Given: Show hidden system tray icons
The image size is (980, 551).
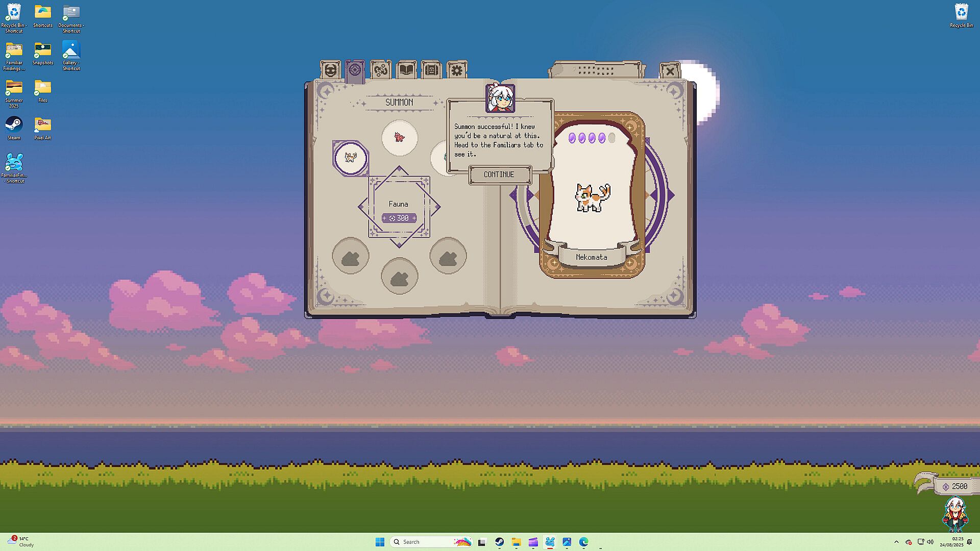Looking at the screenshot, I should pos(896,542).
